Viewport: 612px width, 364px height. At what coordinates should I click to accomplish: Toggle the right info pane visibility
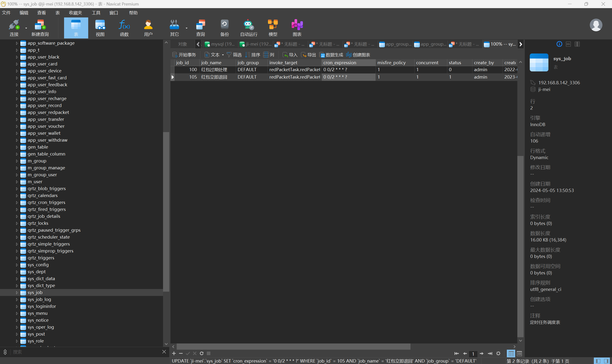point(606,361)
